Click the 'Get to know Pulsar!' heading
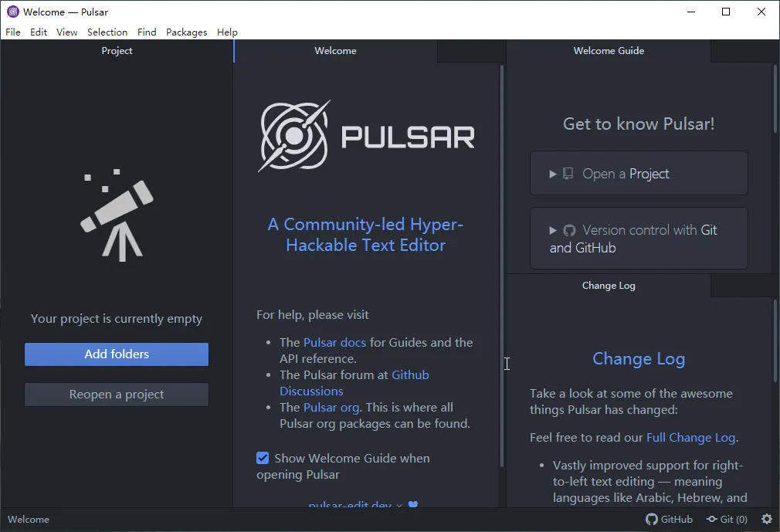This screenshot has height=532, width=780. [639, 124]
